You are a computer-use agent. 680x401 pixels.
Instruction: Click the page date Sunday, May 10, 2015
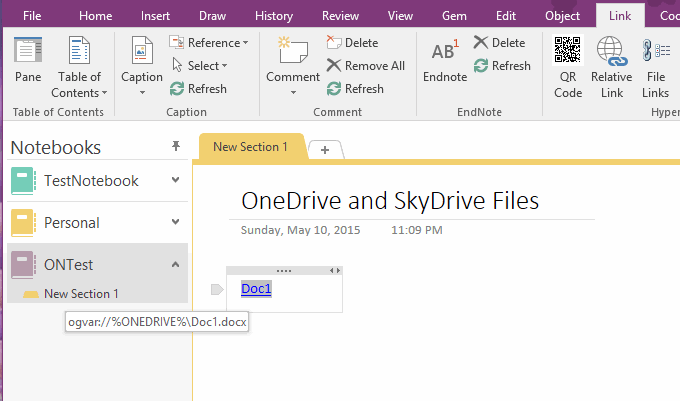click(x=301, y=230)
